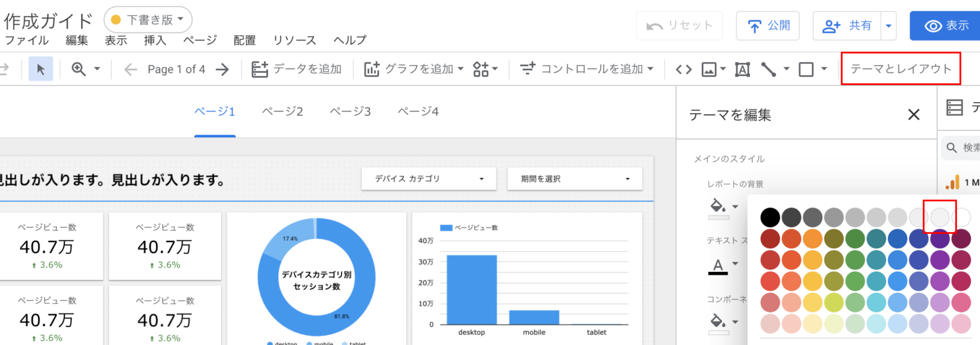
Task: Click the 公開 publish button
Action: pyautogui.click(x=768, y=26)
